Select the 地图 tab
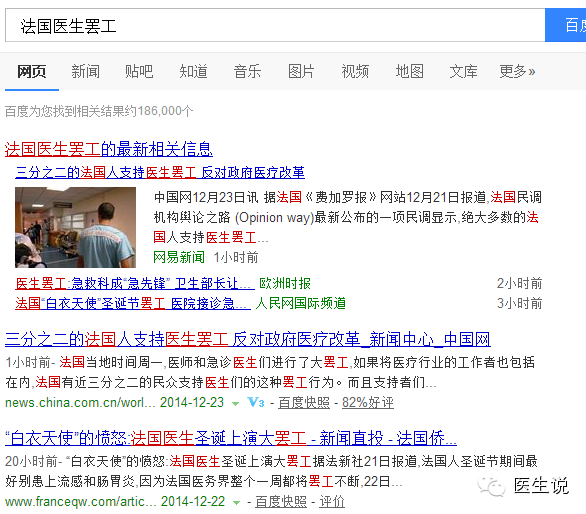The image size is (586, 514). tap(410, 71)
